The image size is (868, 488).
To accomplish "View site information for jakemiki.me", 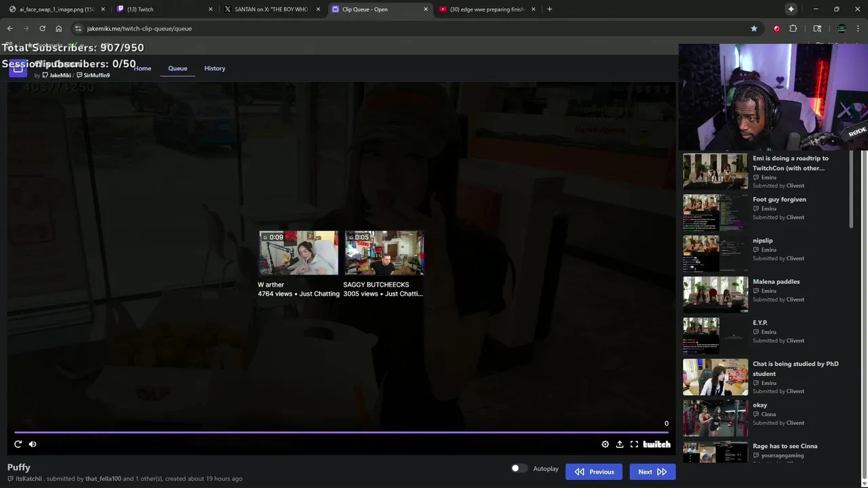I will (x=78, y=28).
